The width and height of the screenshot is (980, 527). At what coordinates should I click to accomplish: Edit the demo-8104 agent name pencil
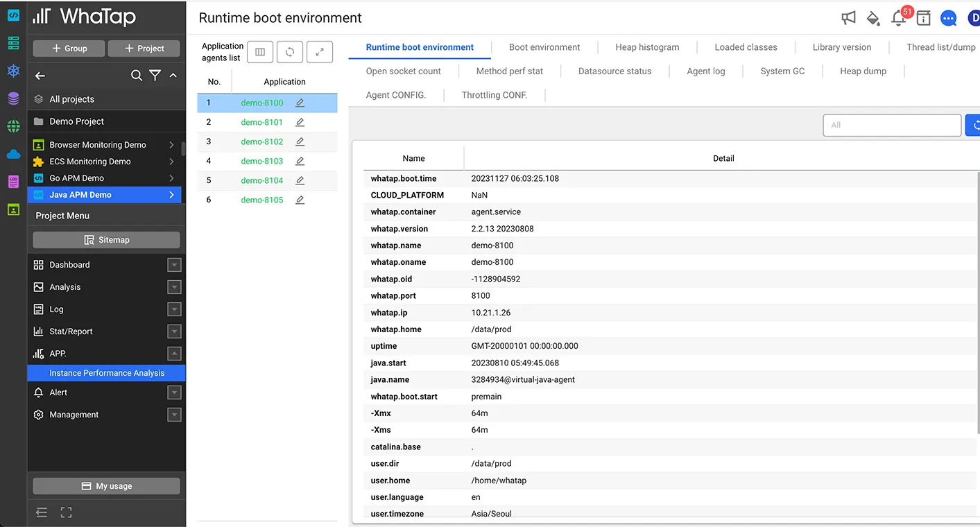point(300,180)
